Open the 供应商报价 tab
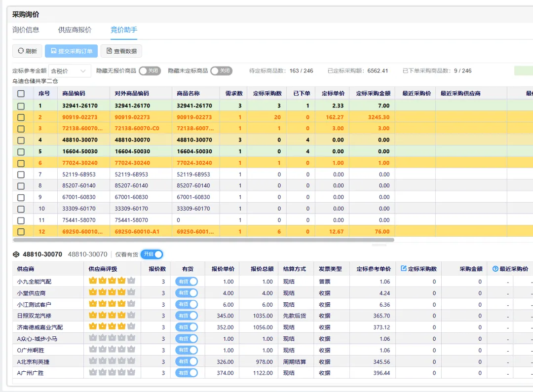The height and width of the screenshot is (392, 533). tap(75, 30)
